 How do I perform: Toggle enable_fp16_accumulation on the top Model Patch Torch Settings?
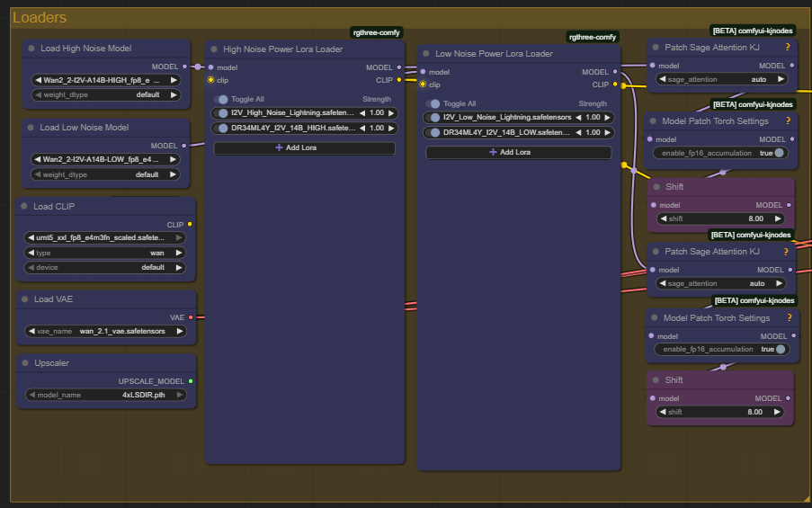778,153
